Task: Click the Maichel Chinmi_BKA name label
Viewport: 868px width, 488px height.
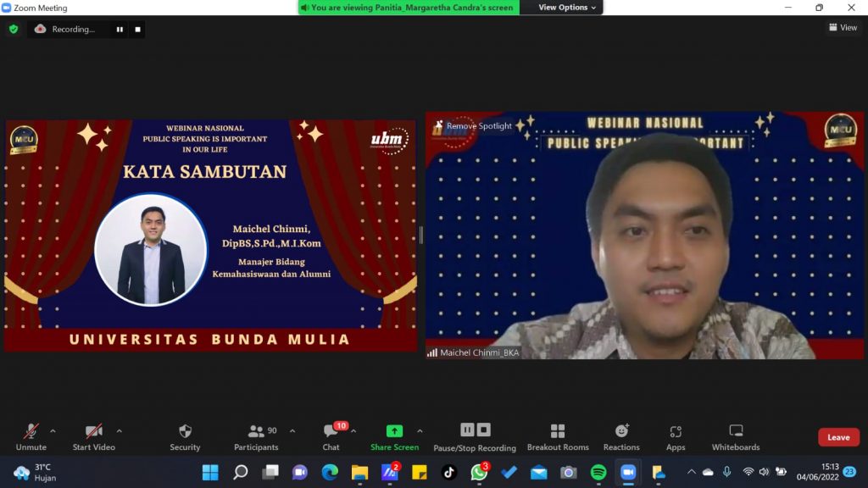Action: click(x=474, y=352)
